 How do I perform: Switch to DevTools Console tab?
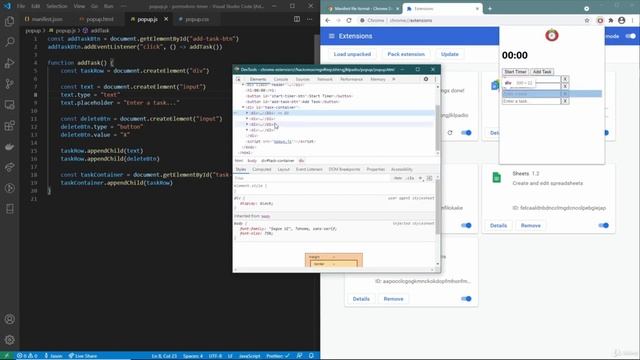coord(281,79)
